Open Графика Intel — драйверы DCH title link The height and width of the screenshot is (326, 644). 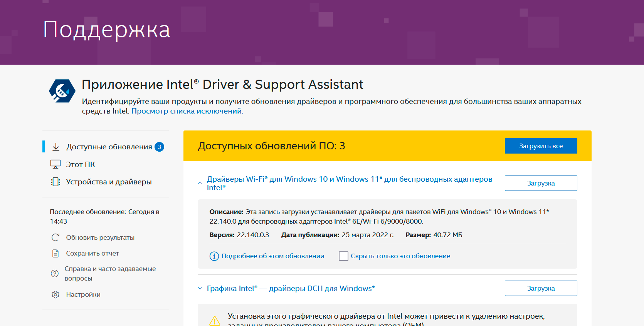pyautogui.click(x=291, y=288)
